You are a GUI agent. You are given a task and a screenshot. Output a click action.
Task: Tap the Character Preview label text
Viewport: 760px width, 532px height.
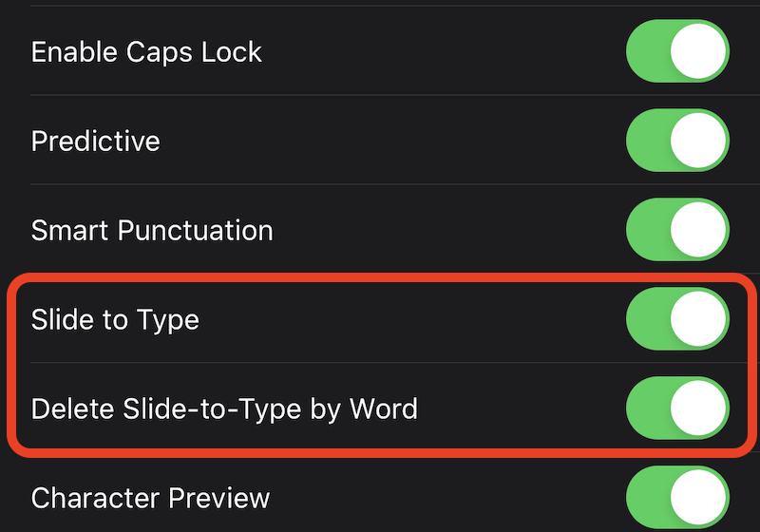[150, 498]
